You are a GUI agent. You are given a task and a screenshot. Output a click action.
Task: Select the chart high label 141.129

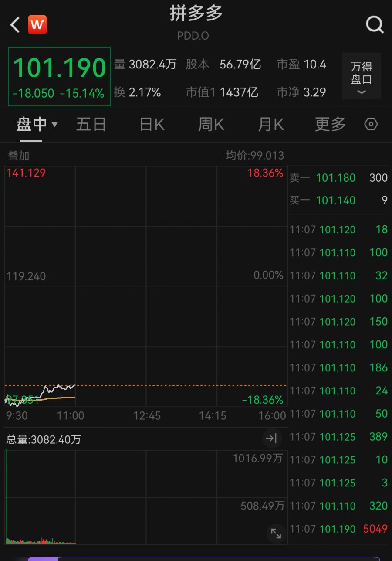click(26, 173)
